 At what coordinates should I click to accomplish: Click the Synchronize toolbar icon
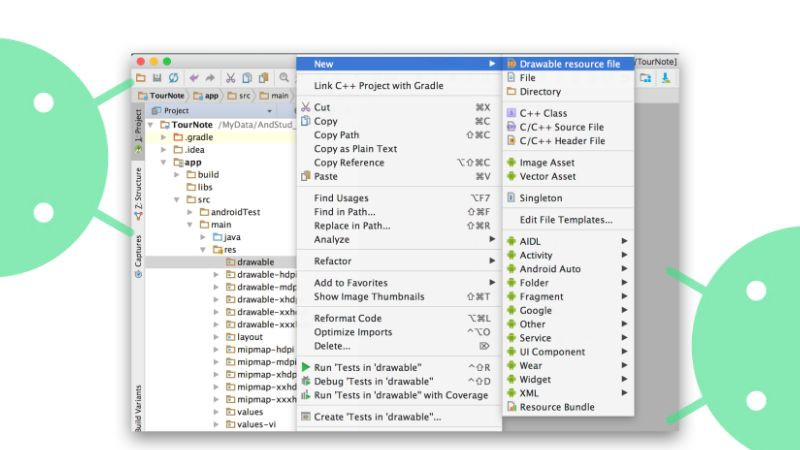173,78
